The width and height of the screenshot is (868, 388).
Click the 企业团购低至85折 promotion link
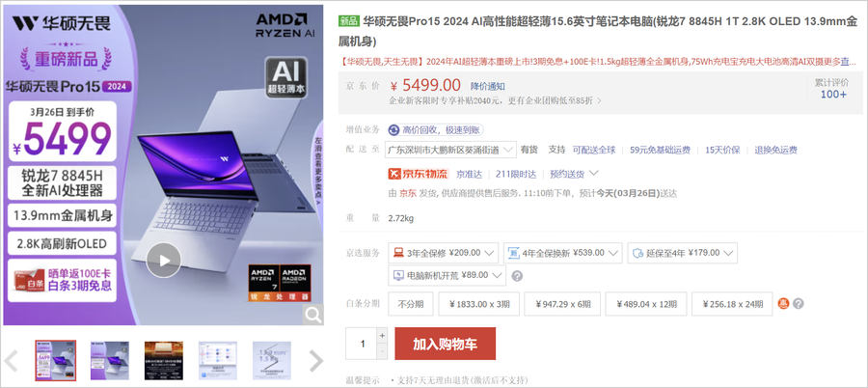click(x=555, y=101)
